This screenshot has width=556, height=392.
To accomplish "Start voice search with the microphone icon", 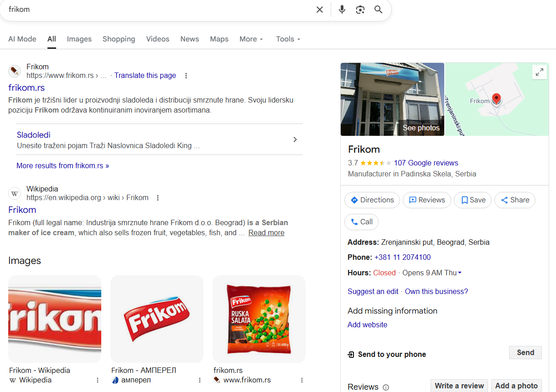I will [342, 10].
